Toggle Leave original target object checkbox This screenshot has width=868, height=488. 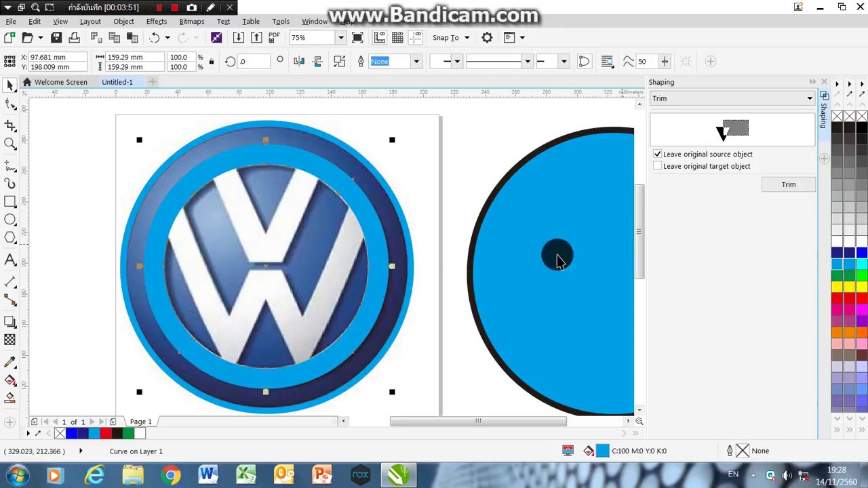[657, 166]
